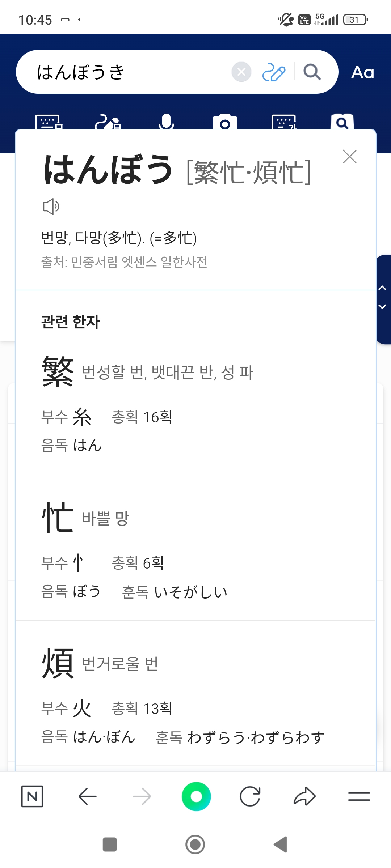Open the 繁 kanji entry

tap(58, 371)
